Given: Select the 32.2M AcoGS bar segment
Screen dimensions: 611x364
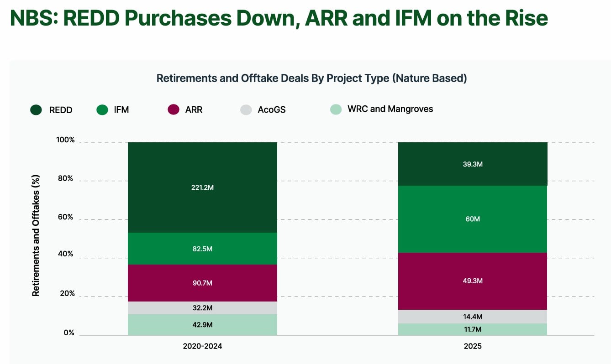Looking at the screenshot, I should (x=202, y=308).
